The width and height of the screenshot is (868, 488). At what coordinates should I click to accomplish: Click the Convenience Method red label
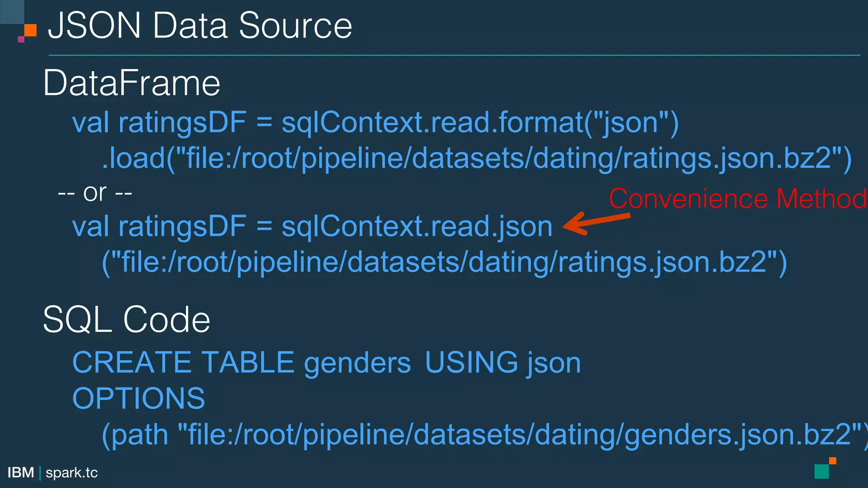tap(738, 199)
